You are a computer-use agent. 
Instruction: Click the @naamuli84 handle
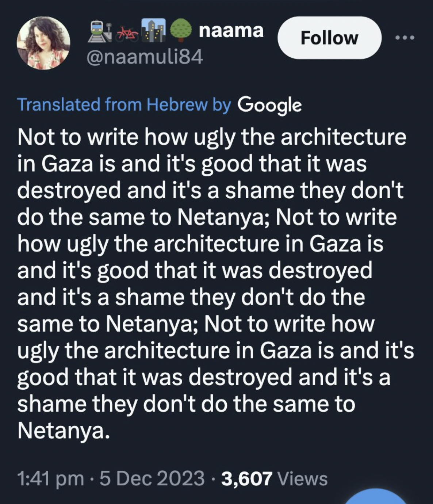point(144,57)
